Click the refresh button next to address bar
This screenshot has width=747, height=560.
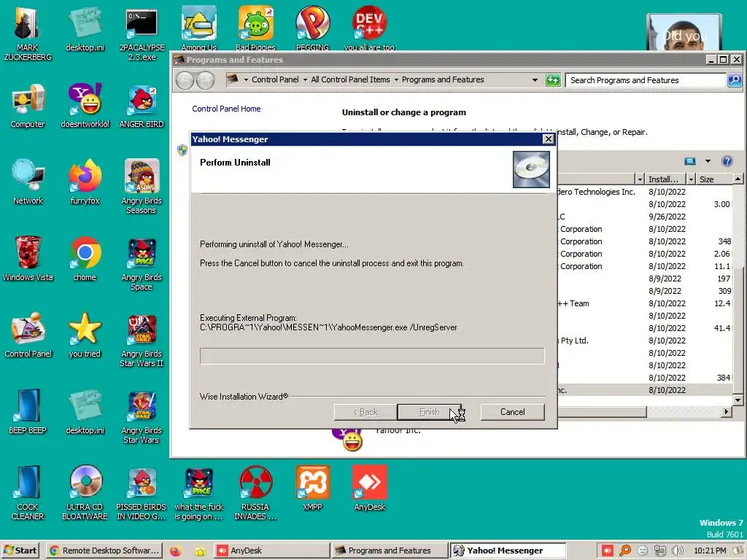553,80
